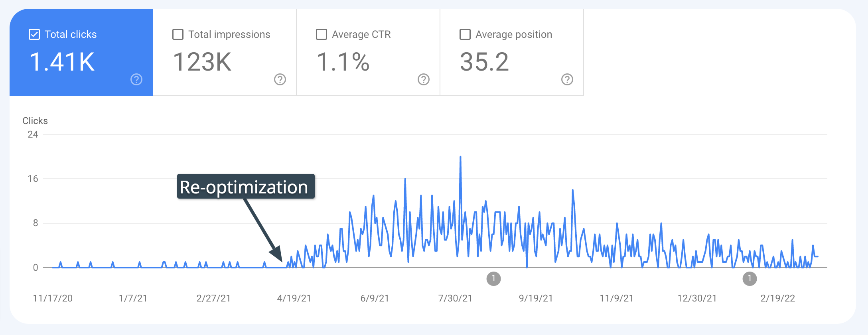Image resolution: width=868 pixels, height=335 pixels.
Task: Click the 1.1% CTR figure
Action: click(343, 62)
